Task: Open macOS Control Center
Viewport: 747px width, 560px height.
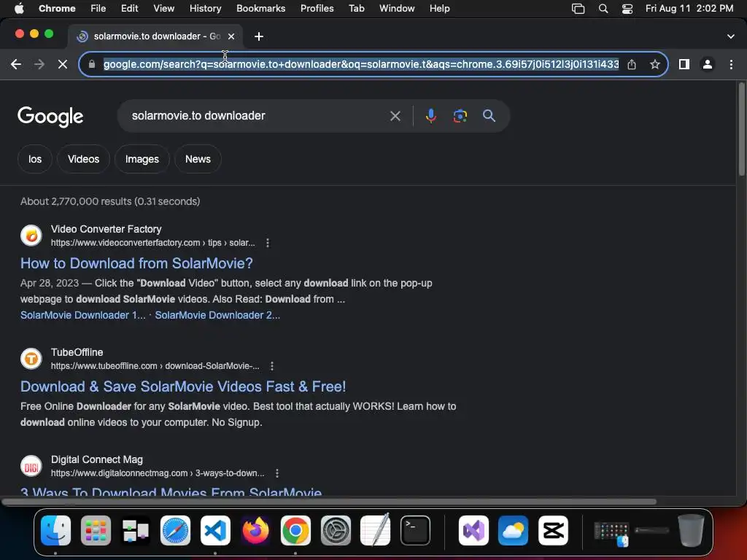Action: point(627,9)
